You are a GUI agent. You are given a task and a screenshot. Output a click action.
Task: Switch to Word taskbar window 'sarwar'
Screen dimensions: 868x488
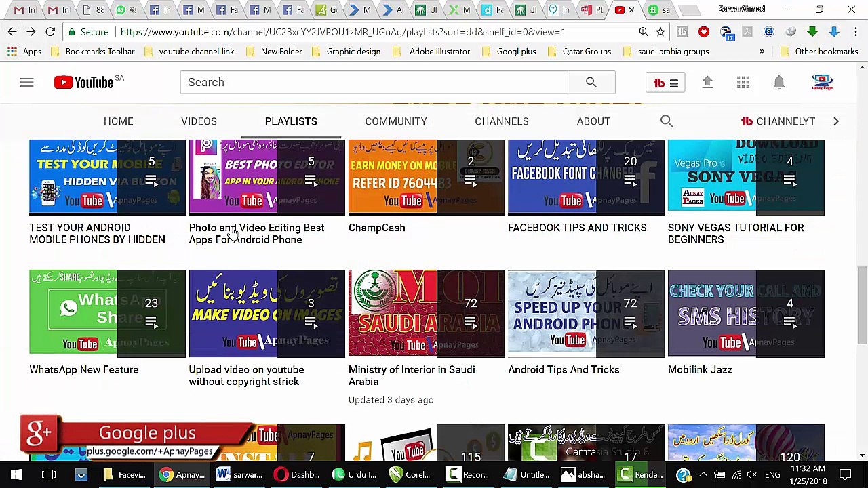coord(239,475)
